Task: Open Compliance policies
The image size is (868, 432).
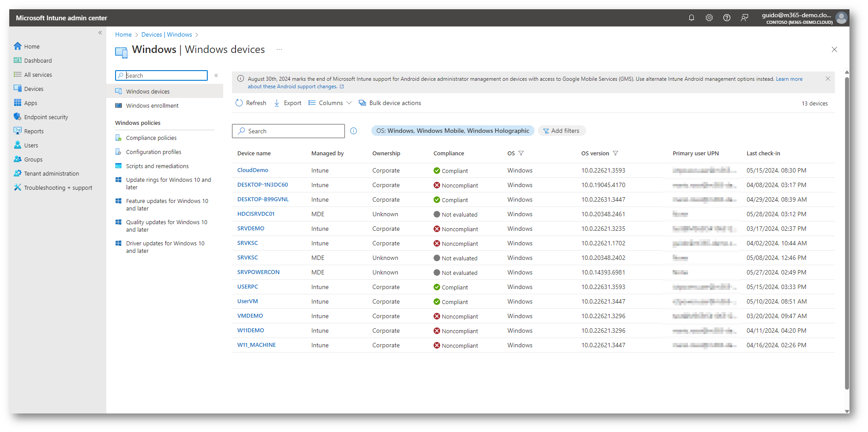Action: tap(151, 138)
